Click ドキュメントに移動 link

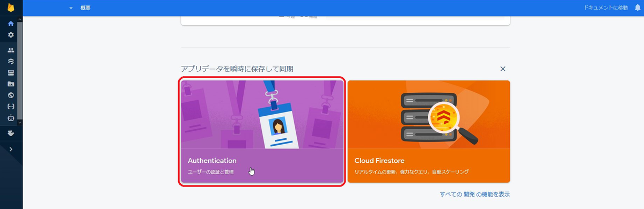(x=605, y=8)
